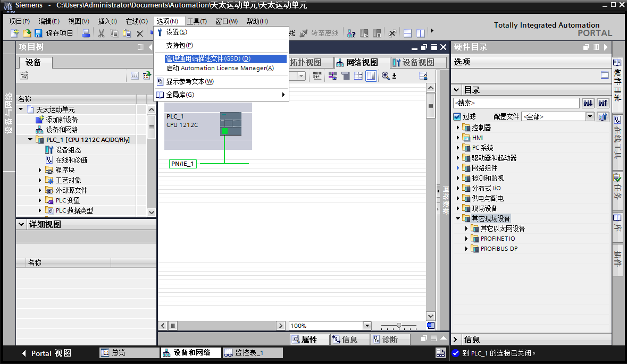This screenshot has width=627, height=364.
Task: Click the show page breaks grid icon
Action: click(358, 75)
